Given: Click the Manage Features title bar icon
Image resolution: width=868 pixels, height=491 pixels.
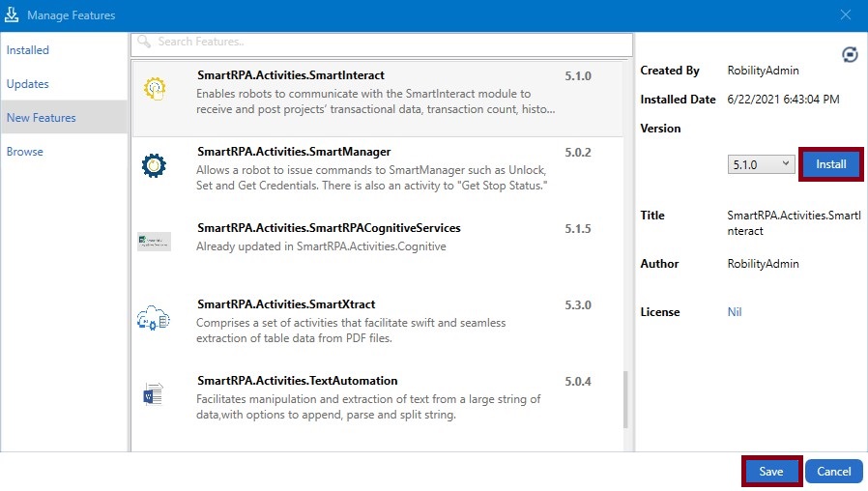Looking at the screenshot, I should (13, 15).
